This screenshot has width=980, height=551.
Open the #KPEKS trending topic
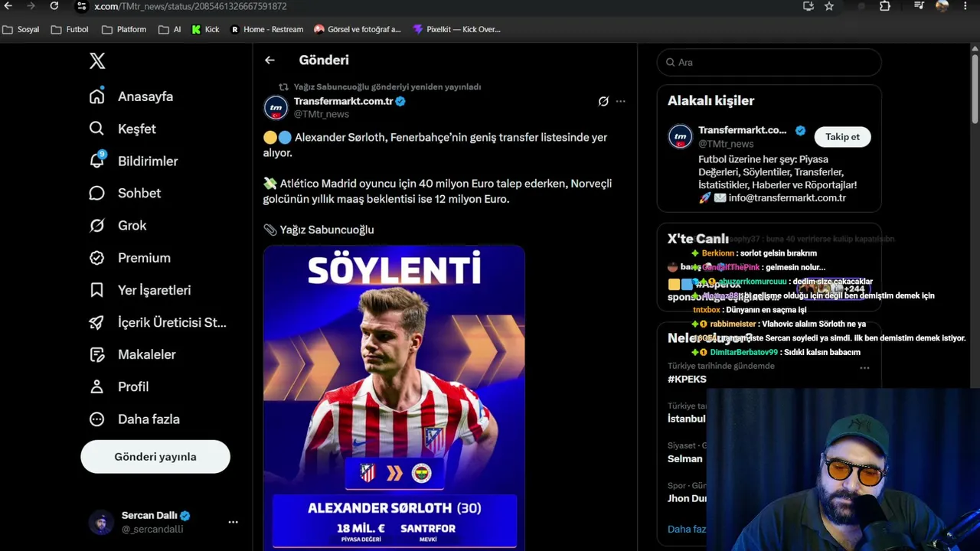[x=687, y=379]
